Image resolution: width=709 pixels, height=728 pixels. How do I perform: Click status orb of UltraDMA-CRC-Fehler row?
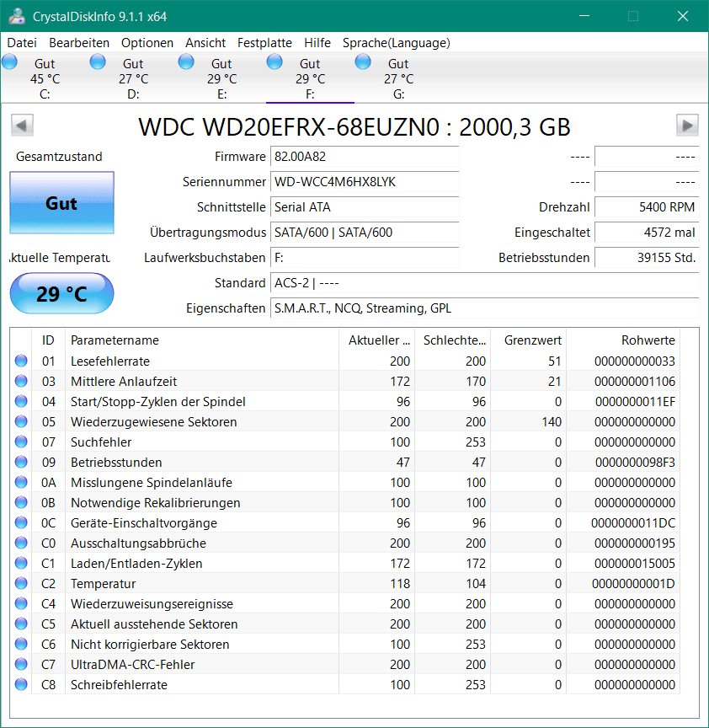21,665
